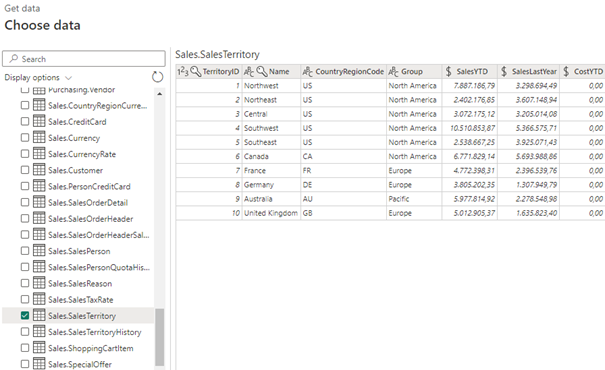Check the Sales.CreditCard checkbox
The height and width of the screenshot is (370, 605).
pos(25,121)
